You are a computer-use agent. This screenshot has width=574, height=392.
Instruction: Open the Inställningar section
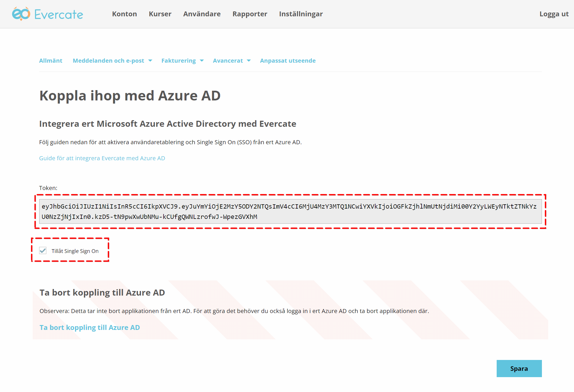pos(301,14)
